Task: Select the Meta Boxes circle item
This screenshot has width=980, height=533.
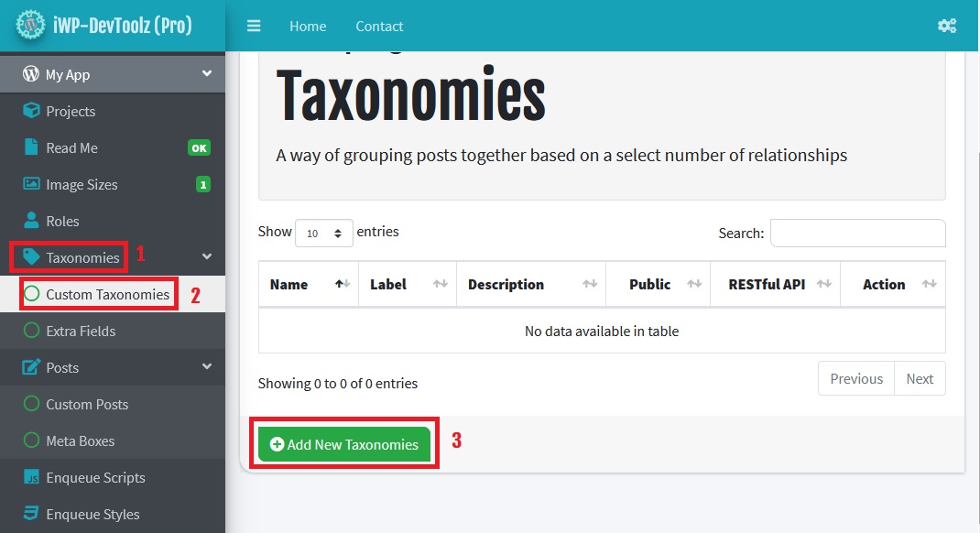Action: pos(32,441)
